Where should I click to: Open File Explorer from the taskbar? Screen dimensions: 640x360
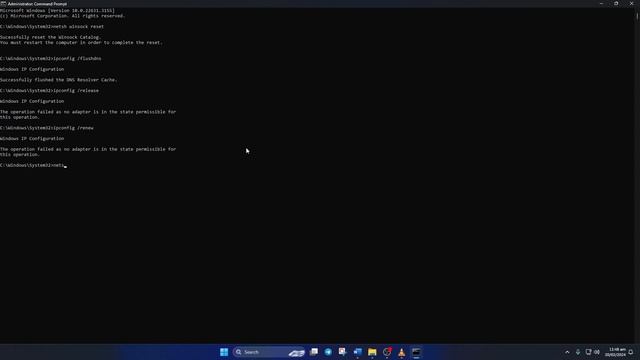click(x=372, y=352)
